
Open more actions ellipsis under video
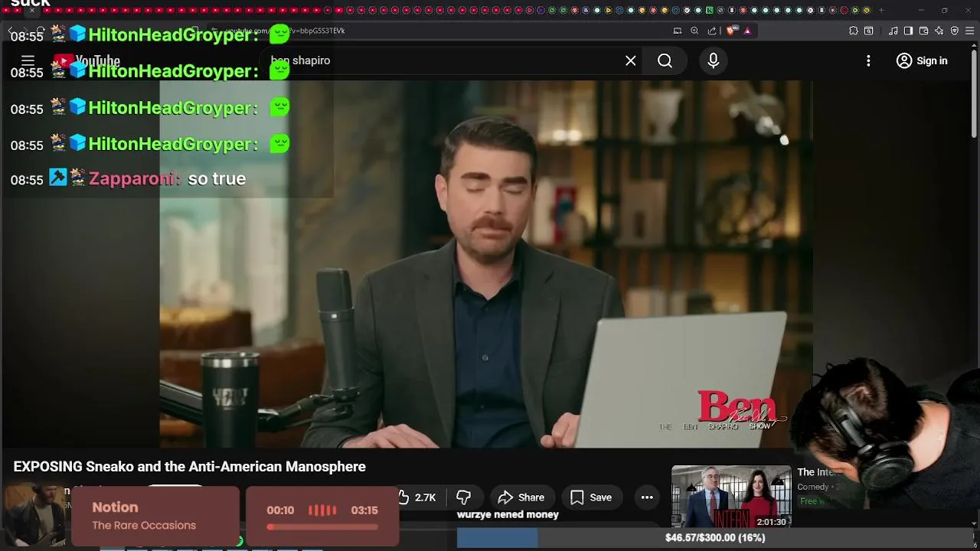[x=647, y=497]
